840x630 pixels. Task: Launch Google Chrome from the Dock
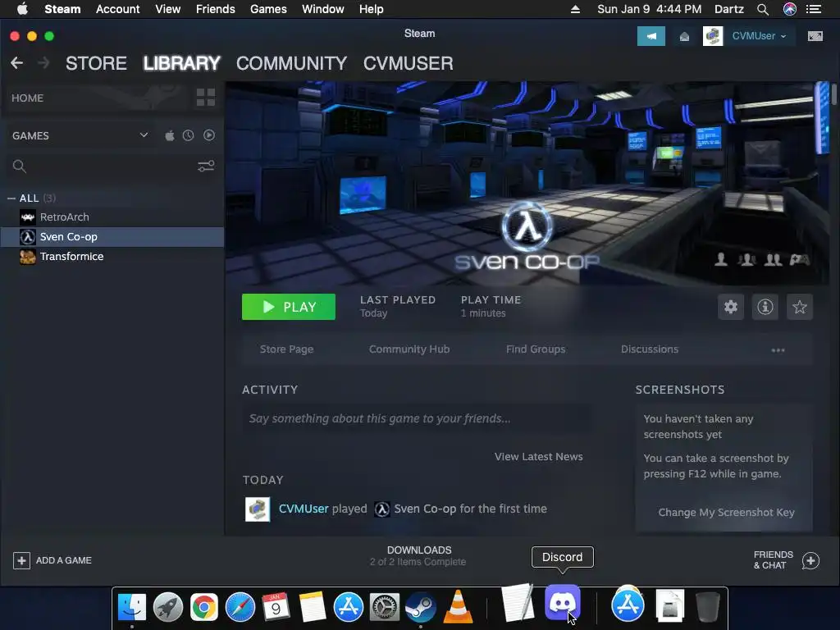click(204, 608)
